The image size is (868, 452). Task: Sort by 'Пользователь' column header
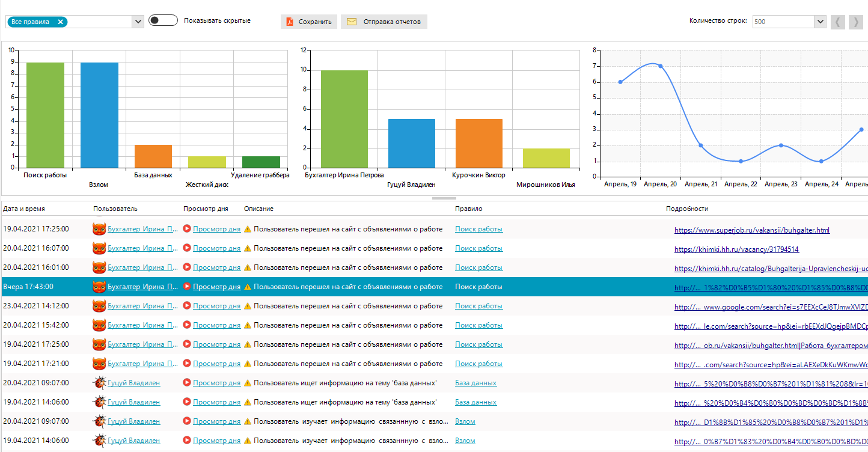(115, 209)
